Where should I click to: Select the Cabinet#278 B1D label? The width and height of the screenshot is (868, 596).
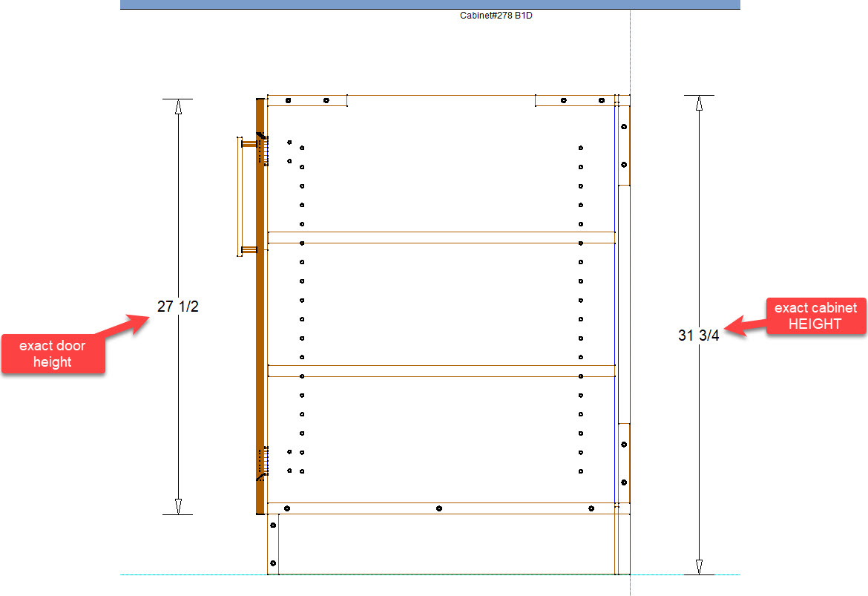pyautogui.click(x=496, y=16)
